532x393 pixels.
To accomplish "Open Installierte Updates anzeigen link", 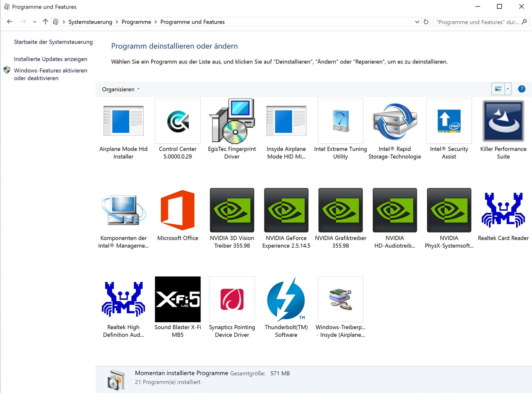I will tap(51, 59).
